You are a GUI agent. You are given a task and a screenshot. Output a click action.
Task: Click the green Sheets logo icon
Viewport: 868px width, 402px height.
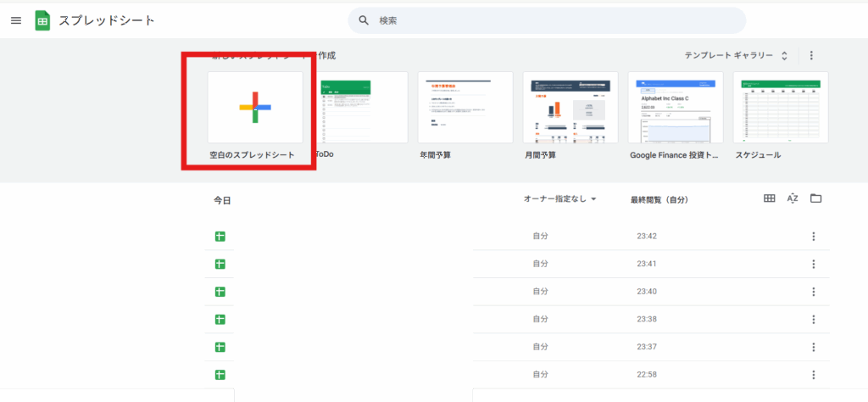[x=42, y=20]
